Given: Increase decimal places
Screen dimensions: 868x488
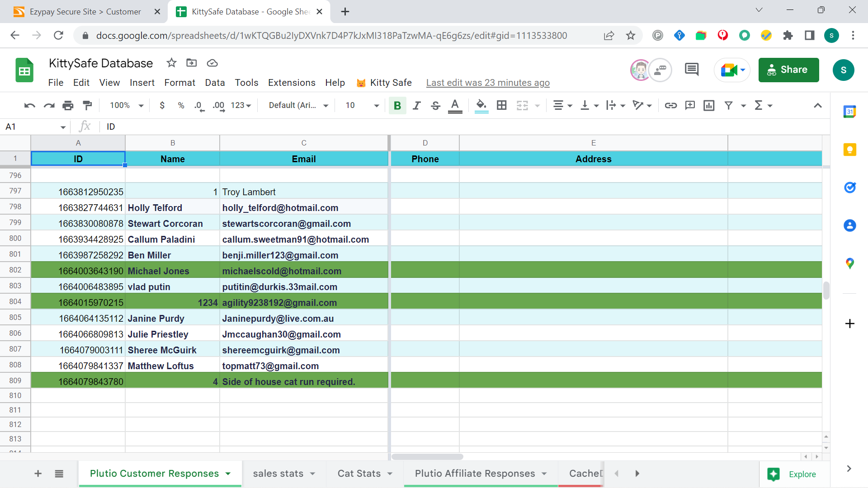Looking at the screenshot, I should (x=219, y=106).
